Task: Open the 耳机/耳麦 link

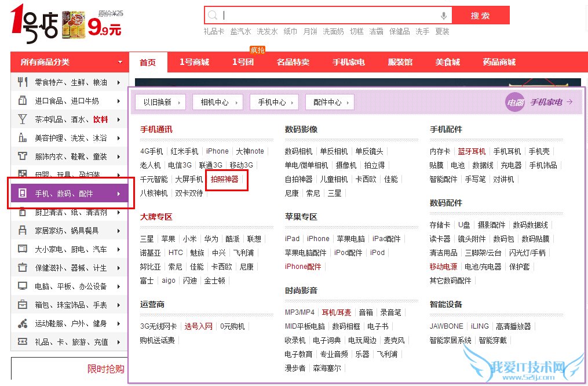Action: coord(337,312)
